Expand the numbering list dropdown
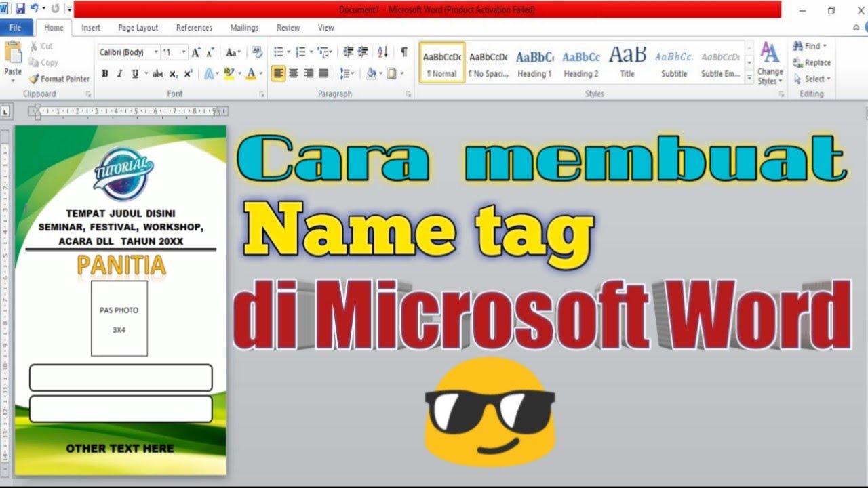This screenshot has width=868, height=488. 311,52
